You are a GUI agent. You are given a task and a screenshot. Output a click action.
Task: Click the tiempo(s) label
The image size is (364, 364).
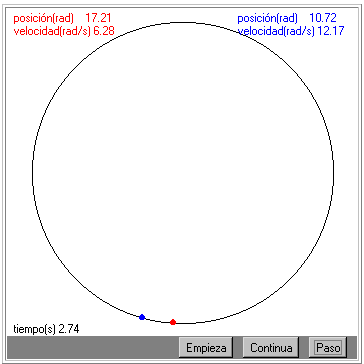point(35,329)
